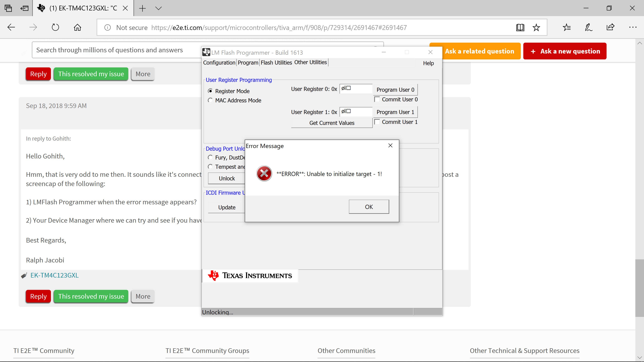Viewport: 644px width, 362px height.
Task: Click LM Flash Programmer title icon
Action: pos(206,52)
